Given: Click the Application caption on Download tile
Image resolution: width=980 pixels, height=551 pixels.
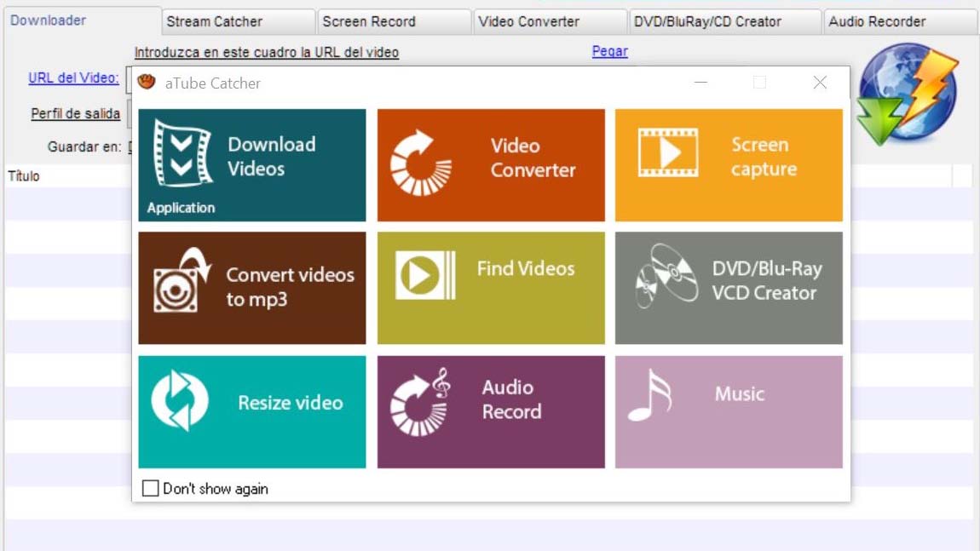Looking at the screenshot, I should click(x=182, y=208).
